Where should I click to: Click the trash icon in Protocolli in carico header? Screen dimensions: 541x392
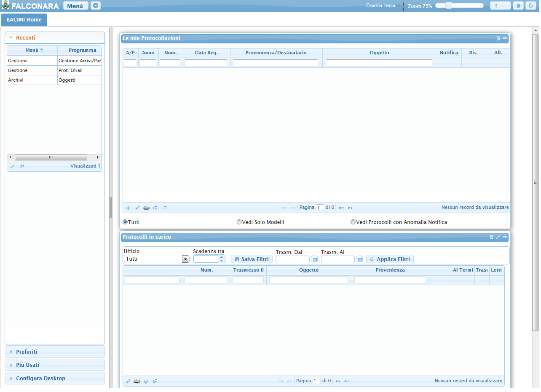click(x=491, y=237)
